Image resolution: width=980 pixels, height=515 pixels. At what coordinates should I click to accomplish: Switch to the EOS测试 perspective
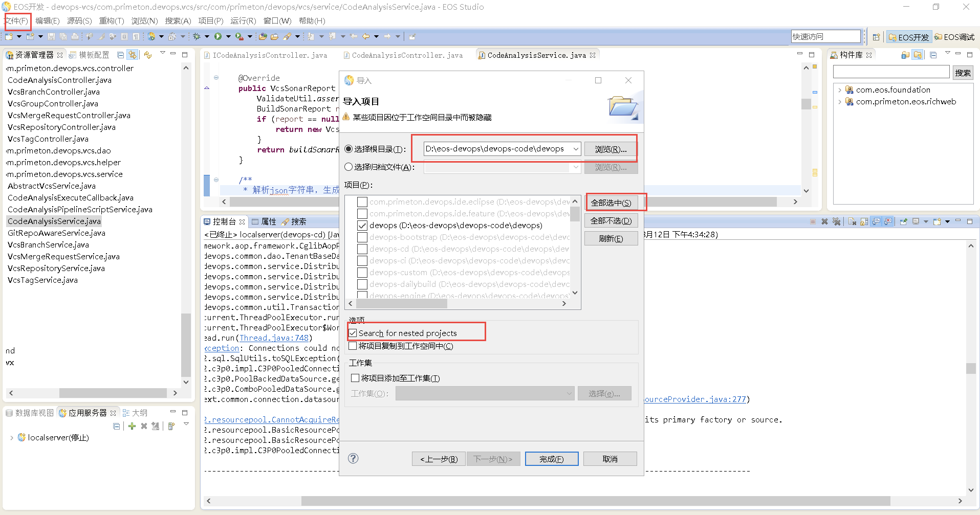(x=955, y=36)
